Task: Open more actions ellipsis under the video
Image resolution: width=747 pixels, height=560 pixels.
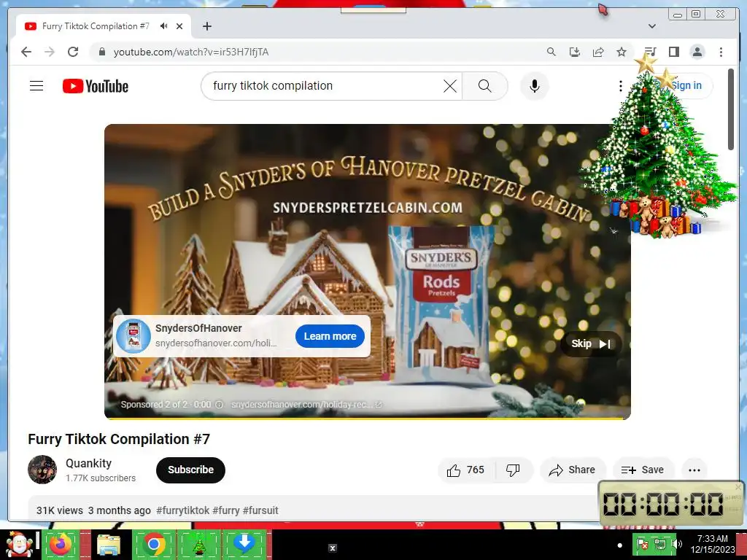Action: [x=694, y=470]
